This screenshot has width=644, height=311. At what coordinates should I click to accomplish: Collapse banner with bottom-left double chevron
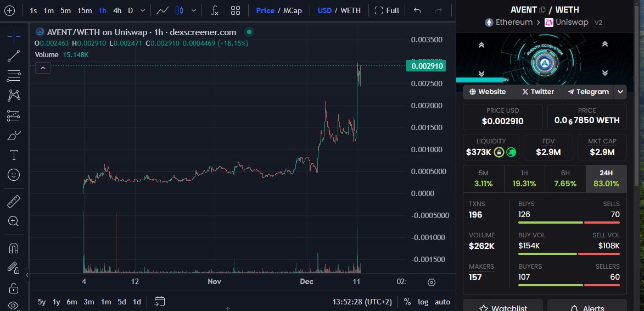481,73
